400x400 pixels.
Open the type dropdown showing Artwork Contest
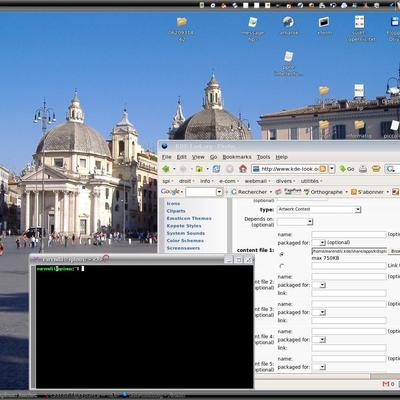(319, 209)
